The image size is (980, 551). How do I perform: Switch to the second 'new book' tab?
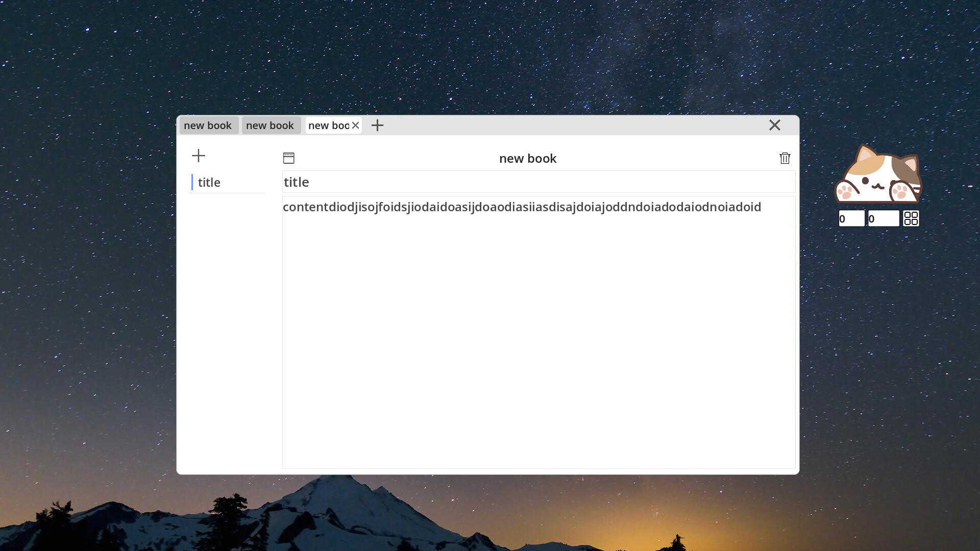click(270, 126)
